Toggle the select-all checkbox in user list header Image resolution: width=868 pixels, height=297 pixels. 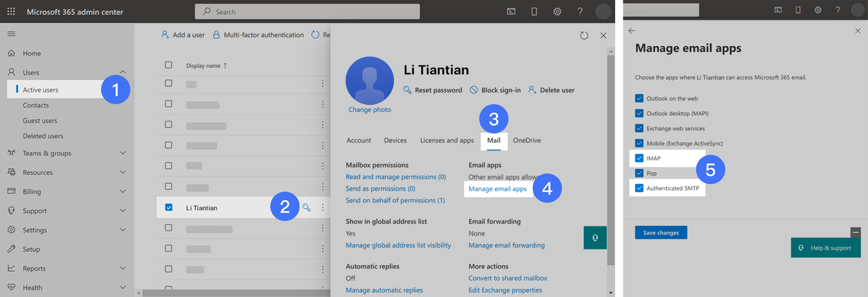pos(169,65)
